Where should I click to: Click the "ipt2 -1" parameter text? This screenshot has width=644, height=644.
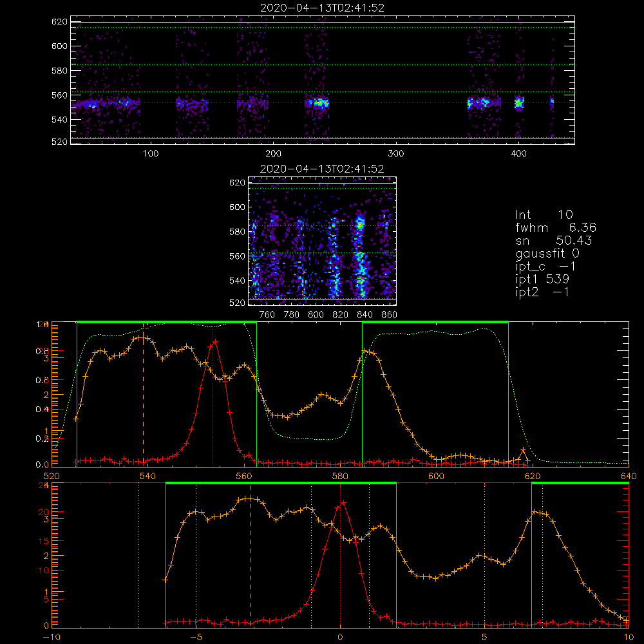(542, 292)
